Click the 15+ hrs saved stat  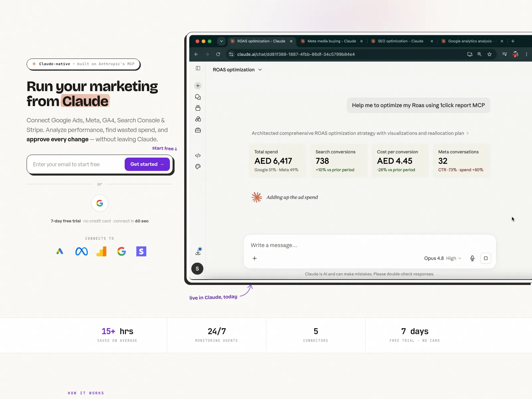point(117,335)
